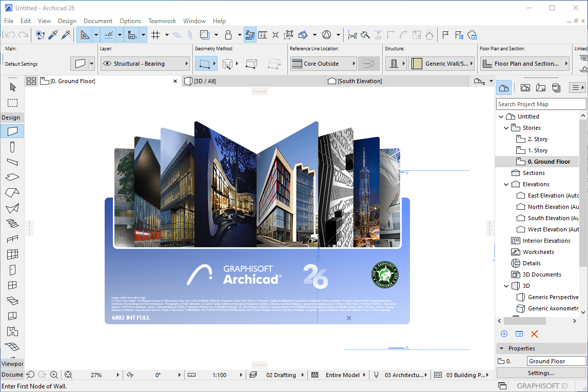The height and width of the screenshot is (392, 588).
Task: Click the Fit in Window icon
Action: click(x=68, y=375)
